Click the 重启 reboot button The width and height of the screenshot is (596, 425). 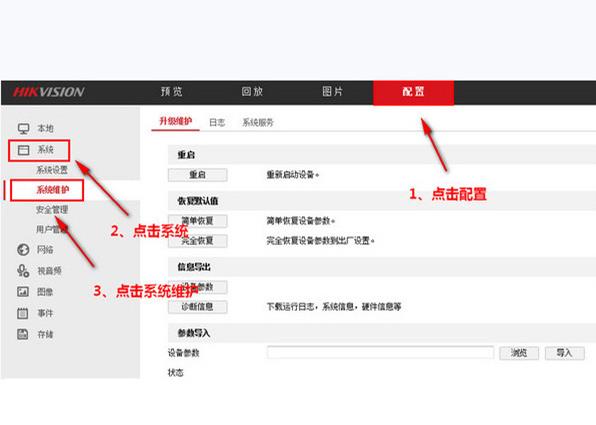[198, 175]
